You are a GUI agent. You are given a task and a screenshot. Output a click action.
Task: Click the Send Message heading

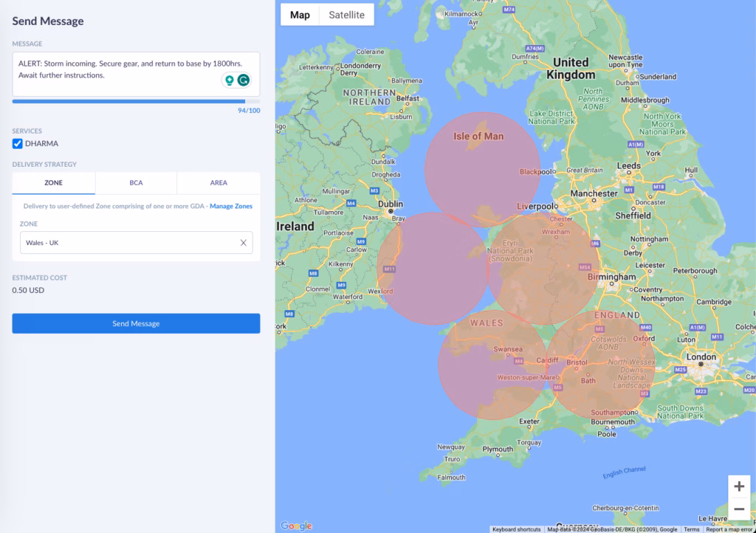click(x=48, y=21)
